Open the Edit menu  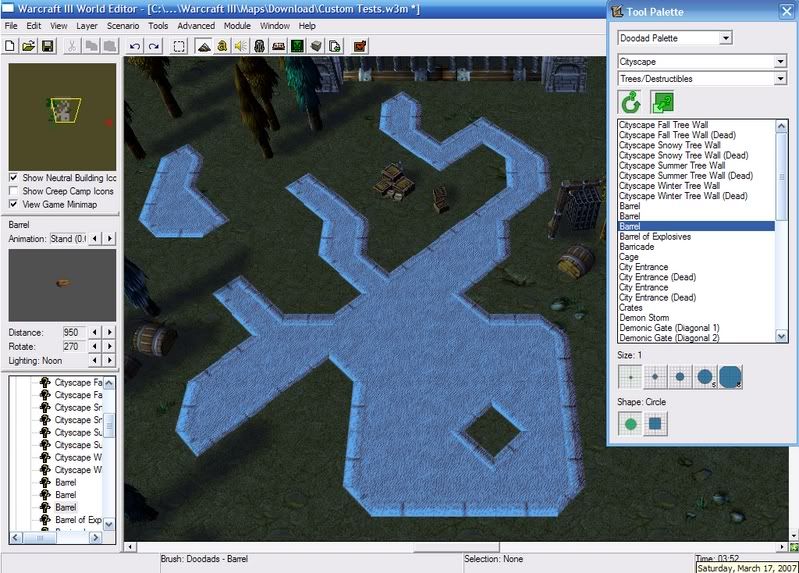click(x=34, y=26)
